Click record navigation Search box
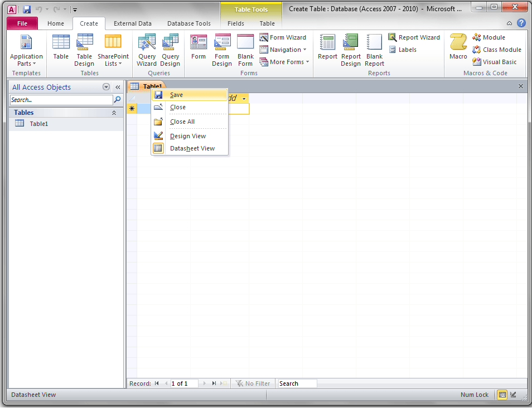 (298, 383)
